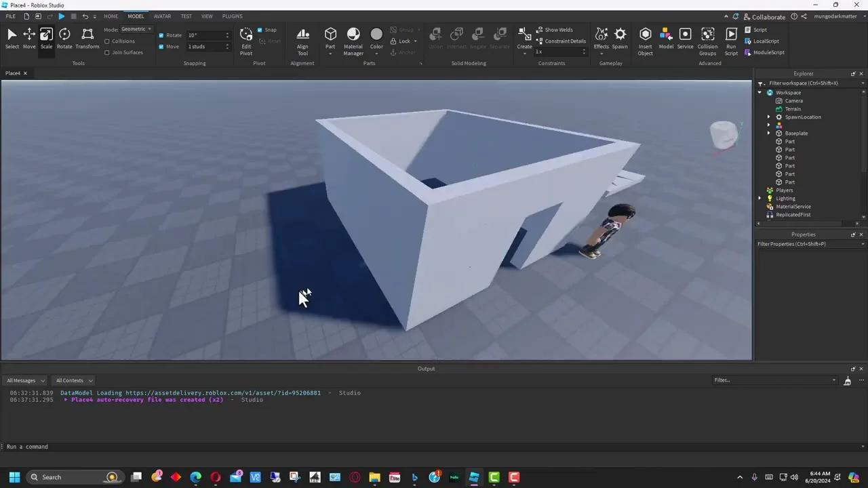The height and width of the screenshot is (488, 868).
Task: Clear the Output window with broom icon
Action: (847, 381)
